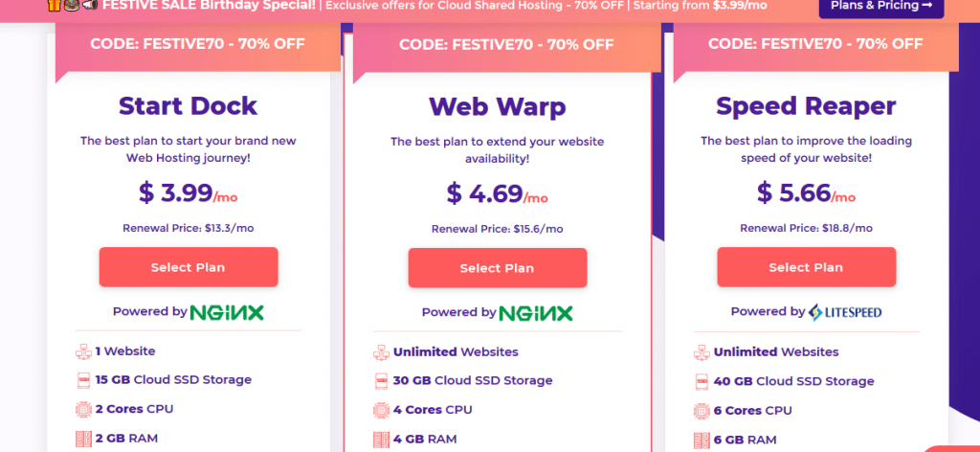Click the NGINX logo under Start Dock
The image size is (980, 452).
point(227,312)
